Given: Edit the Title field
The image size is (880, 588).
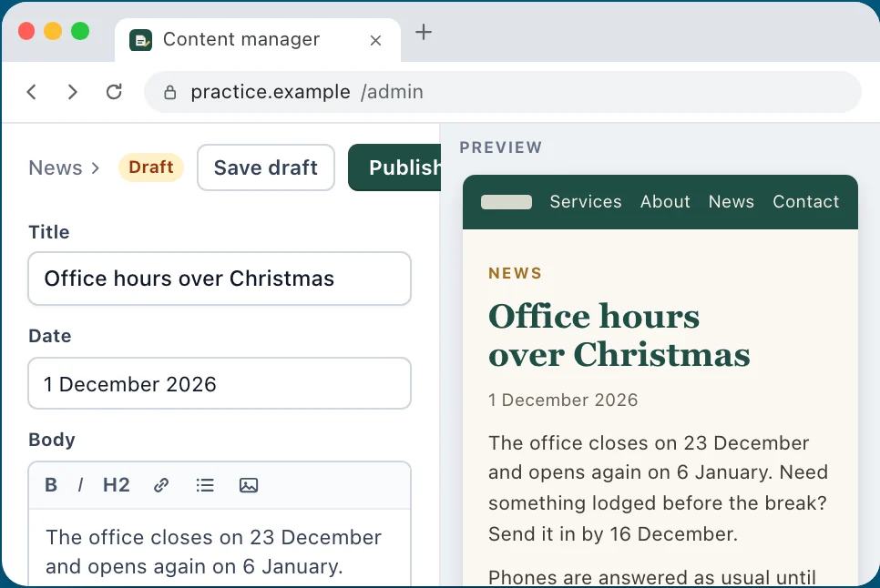Looking at the screenshot, I should pyautogui.click(x=220, y=279).
